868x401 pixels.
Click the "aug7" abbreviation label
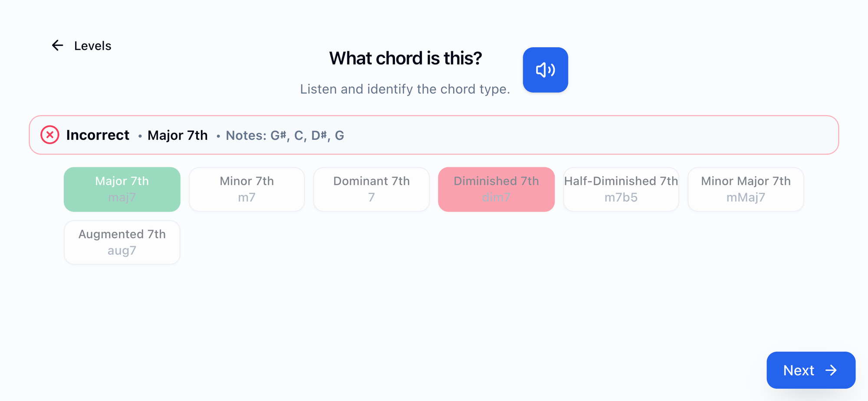(122, 250)
